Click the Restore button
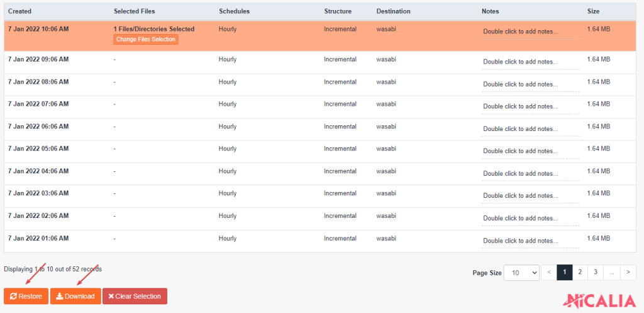 (26, 296)
